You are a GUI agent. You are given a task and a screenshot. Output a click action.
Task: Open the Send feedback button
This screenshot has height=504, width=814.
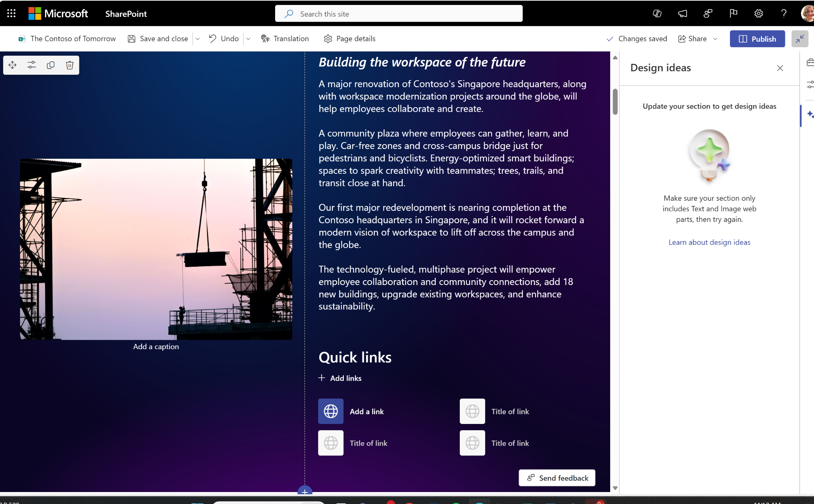coord(556,477)
